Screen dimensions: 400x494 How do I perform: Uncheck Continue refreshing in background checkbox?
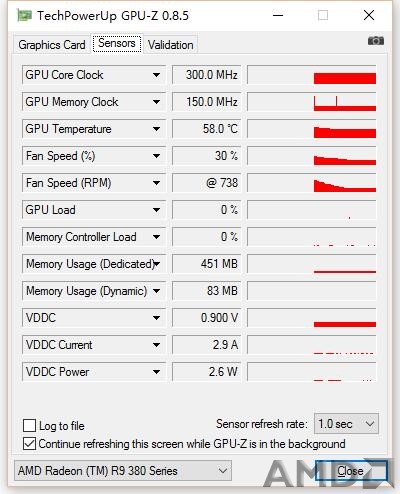[x=29, y=444]
